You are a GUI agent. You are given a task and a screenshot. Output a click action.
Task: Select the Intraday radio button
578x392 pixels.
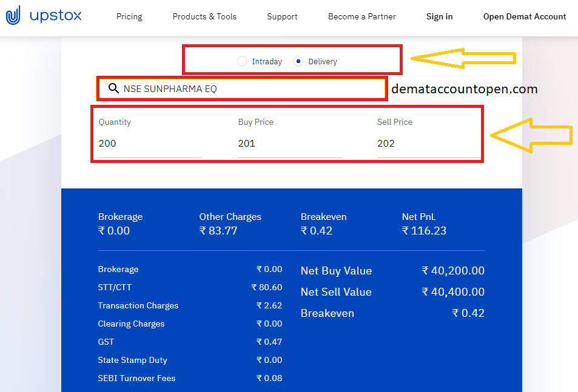point(242,61)
